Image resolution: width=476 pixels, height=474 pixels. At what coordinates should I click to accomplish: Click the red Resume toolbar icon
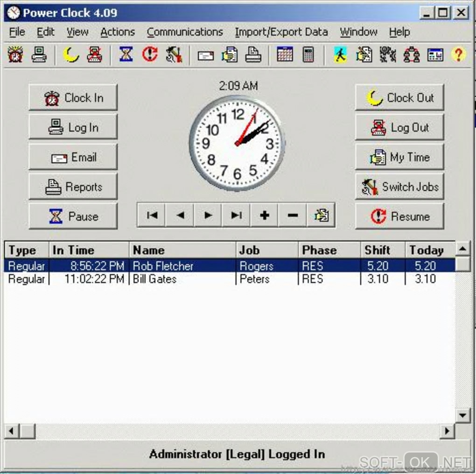coord(150,55)
